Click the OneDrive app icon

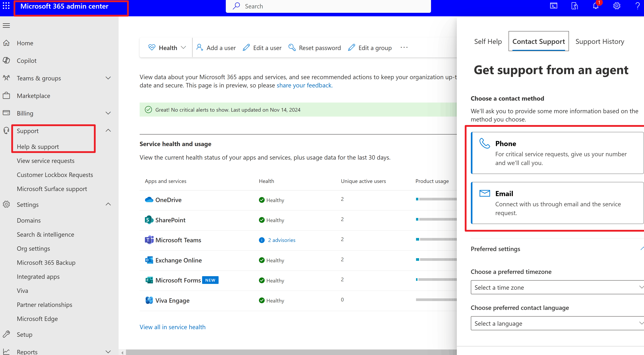(x=149, y=200)
